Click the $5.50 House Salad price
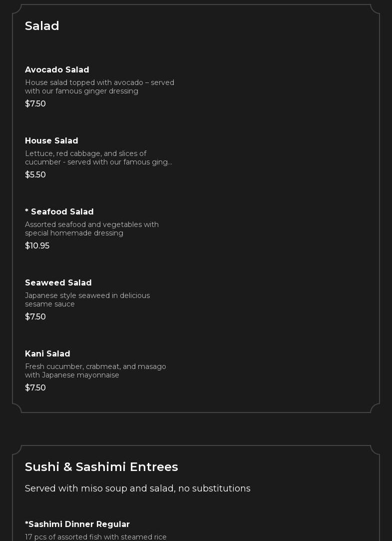Viewport: 392px width, 541px height. coord(35,175)
